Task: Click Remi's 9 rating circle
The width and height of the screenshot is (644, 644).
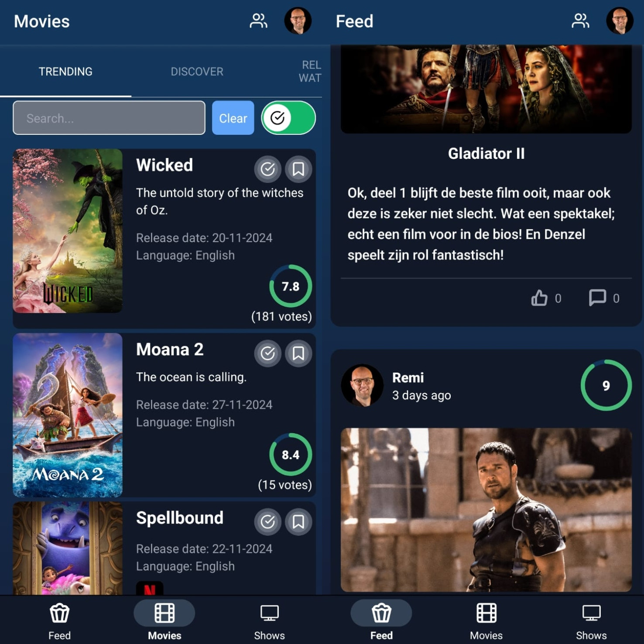Action: 606,385
